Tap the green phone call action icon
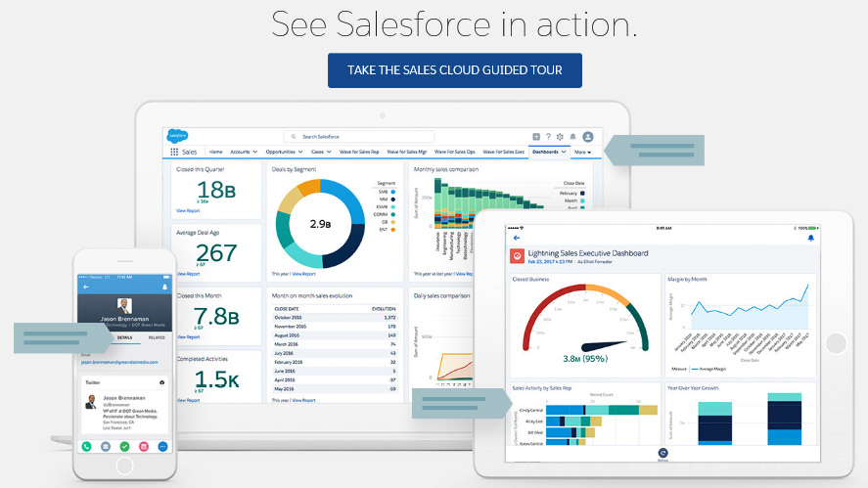Image resolution: width=868 pixels, height=488 pixels. (86, 447)
